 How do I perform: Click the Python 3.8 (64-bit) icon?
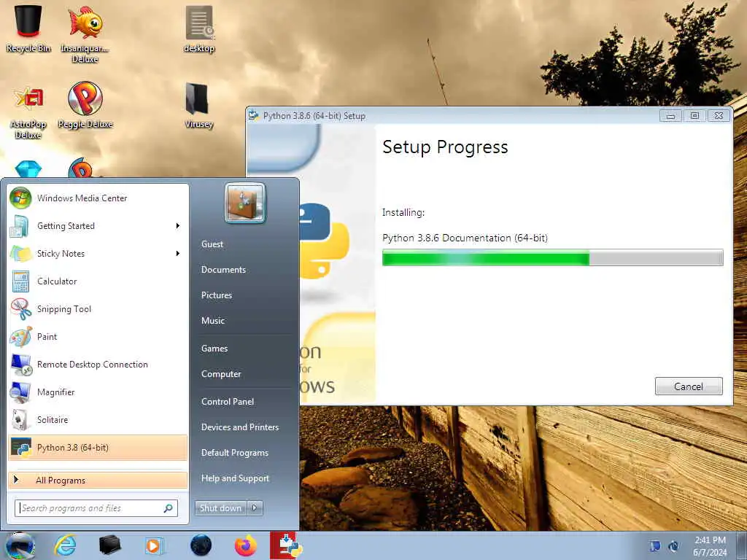(x=20, y=448)
